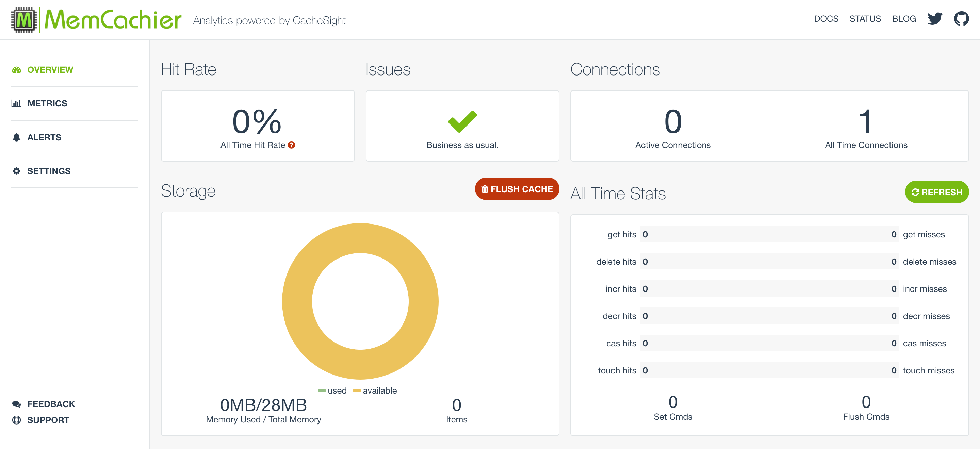Click the 'Items' label
The image size is (980, 449).
pyautogui.click(x=457, y=419)
